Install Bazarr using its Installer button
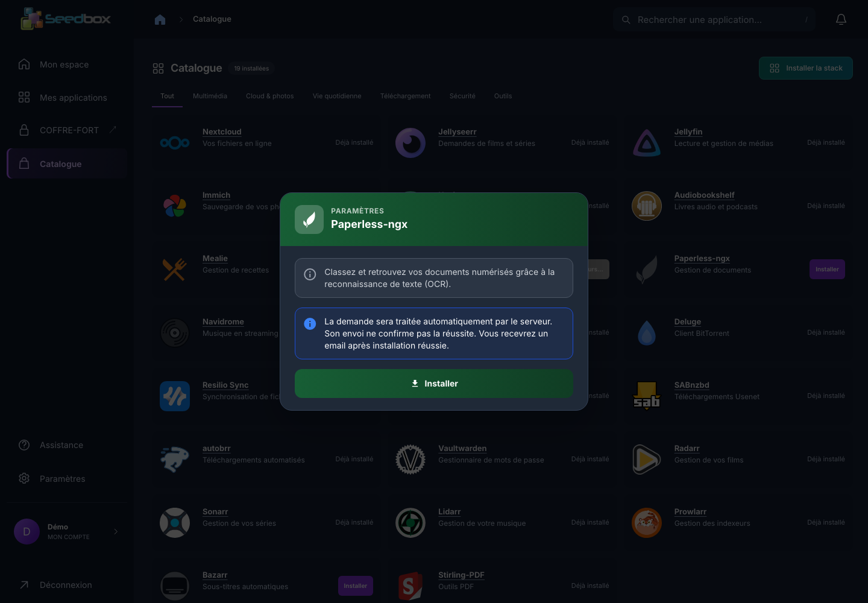The image size is (868, 603). 356,586
